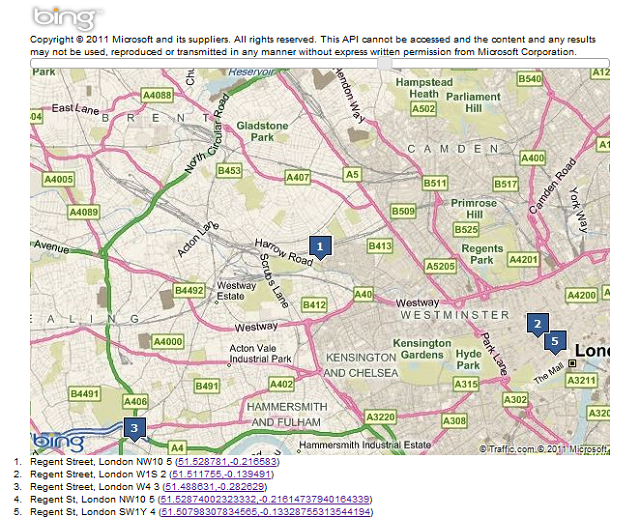Follow the 51.488631,-0.282629 link
Screen dimensions: 640x518
[x=215, y=487]
